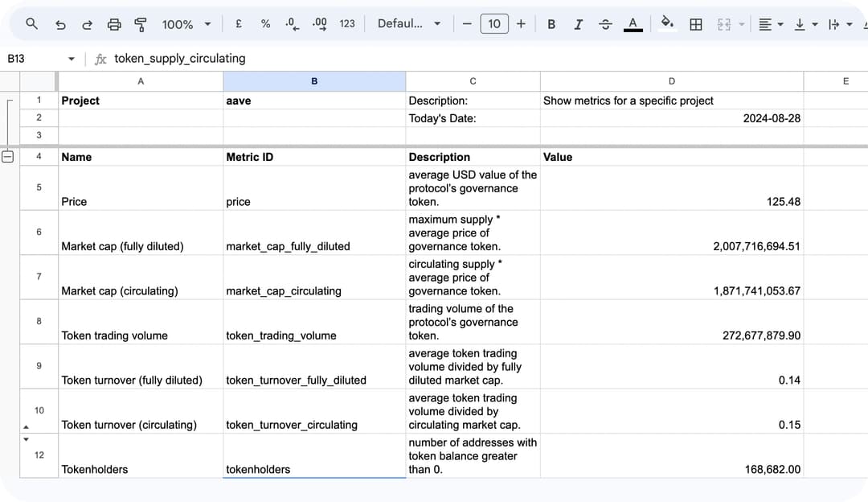Image resolution: width=868 pixels, height=502 pixels.
Task: Format as percent
Action: pos(266,24)
